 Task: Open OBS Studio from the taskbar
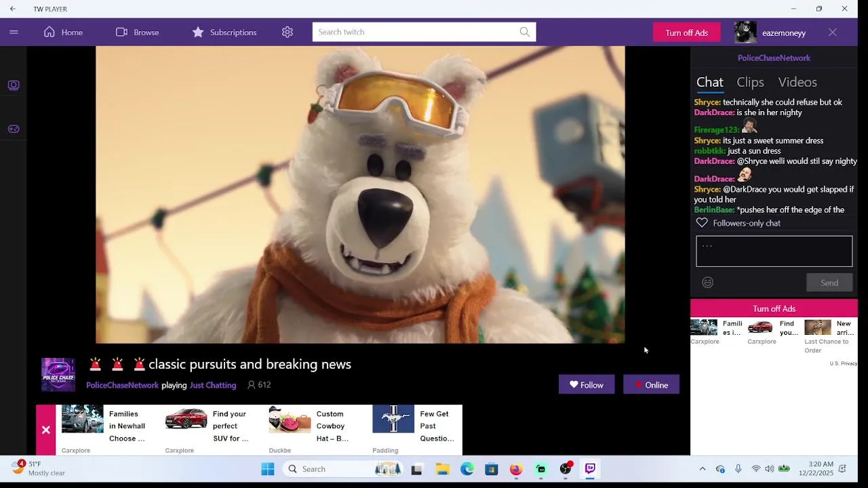pos(566,469)
